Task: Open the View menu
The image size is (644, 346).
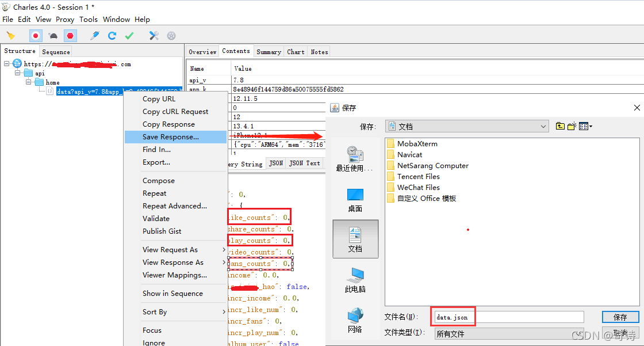Action: click(43, 20)
